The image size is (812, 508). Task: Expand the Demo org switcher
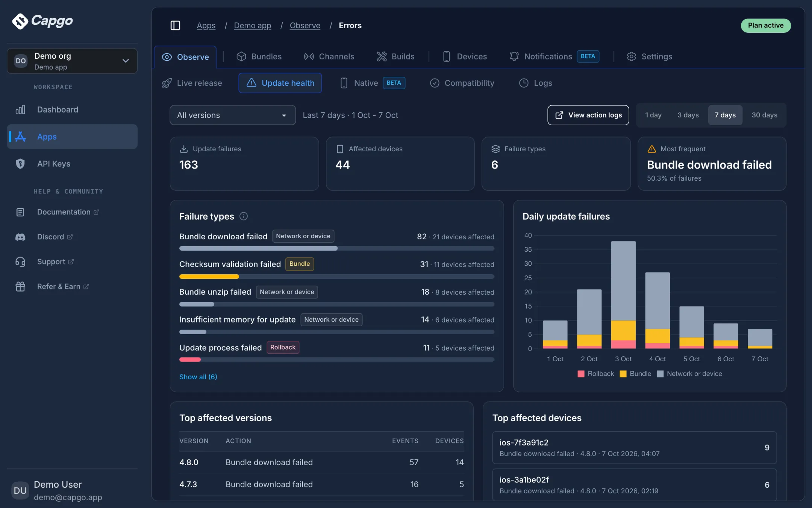coord(72,61)
